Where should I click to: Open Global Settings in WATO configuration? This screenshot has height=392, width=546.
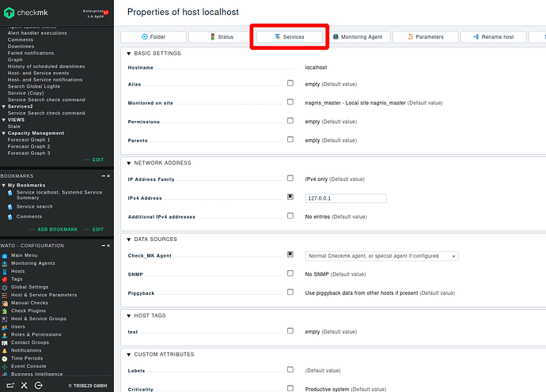(x=29, y=287)
